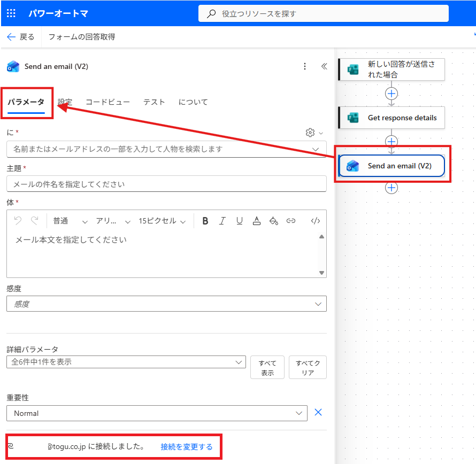Screen dimensions: 476x464
Task: Click the すべて表示 button
Action: 267,367
